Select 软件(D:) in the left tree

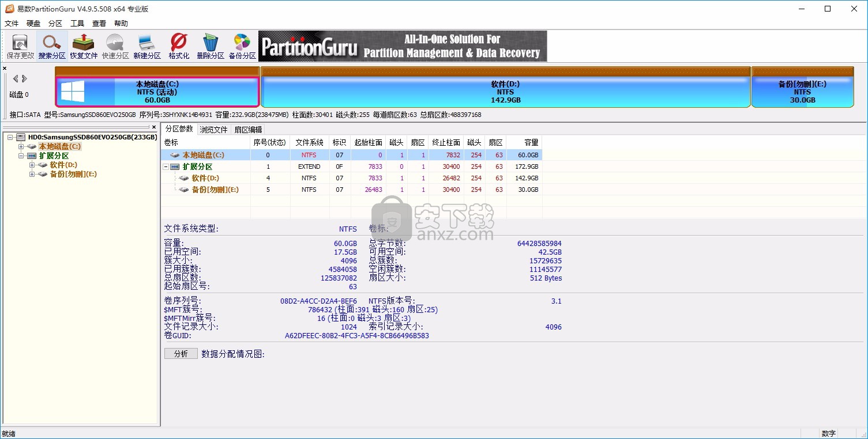63,165
